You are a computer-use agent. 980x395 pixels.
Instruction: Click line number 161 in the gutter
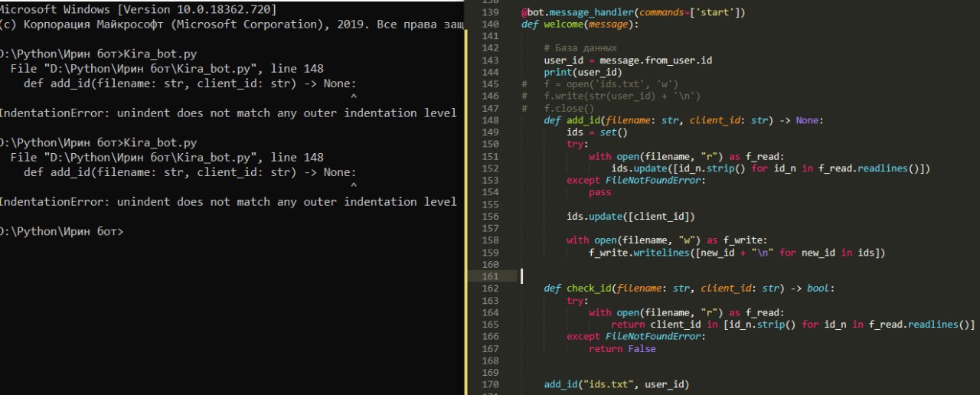coord(491,276)
